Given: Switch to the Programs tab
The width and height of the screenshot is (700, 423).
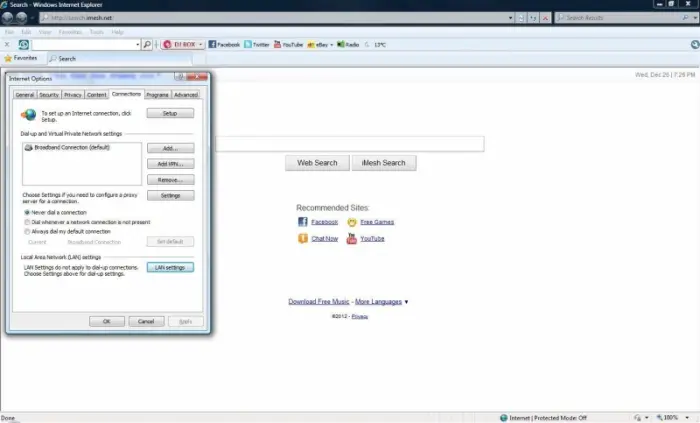Looking at the screenshot, I should 157,95.
